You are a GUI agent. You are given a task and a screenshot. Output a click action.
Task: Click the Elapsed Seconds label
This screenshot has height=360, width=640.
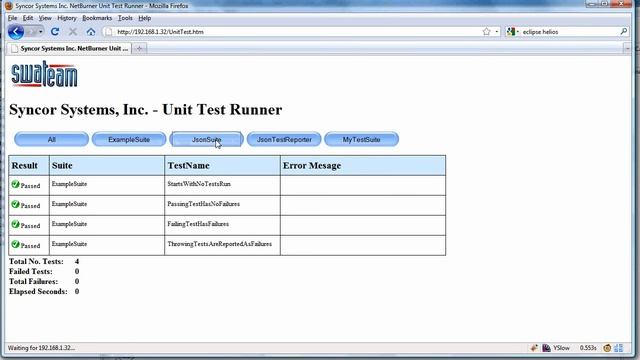[38, 291]
